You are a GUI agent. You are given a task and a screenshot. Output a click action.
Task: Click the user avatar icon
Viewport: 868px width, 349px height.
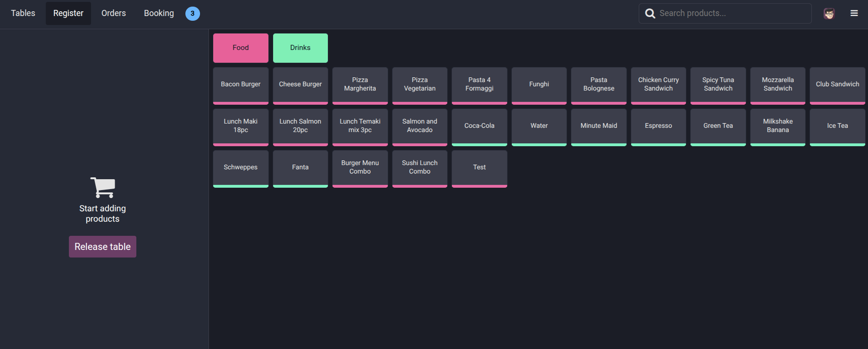pyautogui.click(x=829, y=14)
